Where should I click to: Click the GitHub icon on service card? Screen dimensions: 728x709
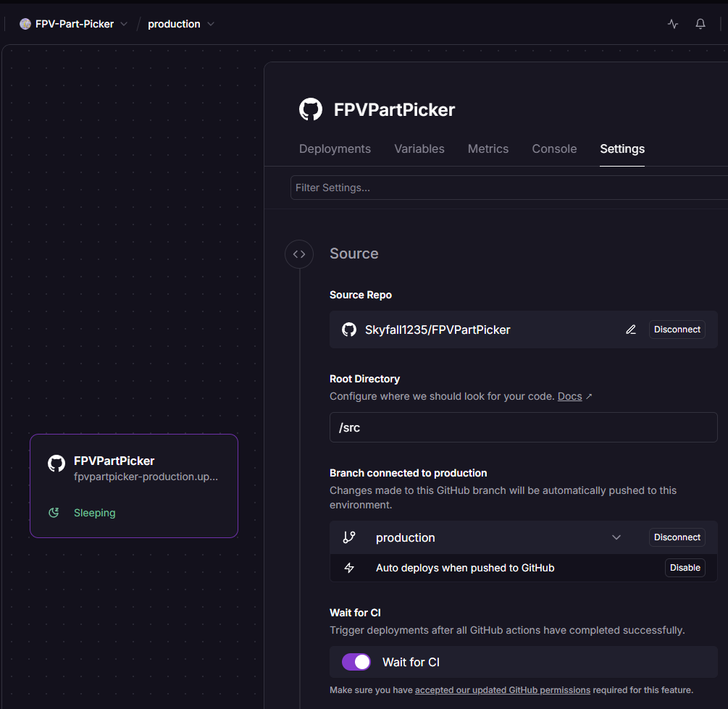click(x=57, y=463)
